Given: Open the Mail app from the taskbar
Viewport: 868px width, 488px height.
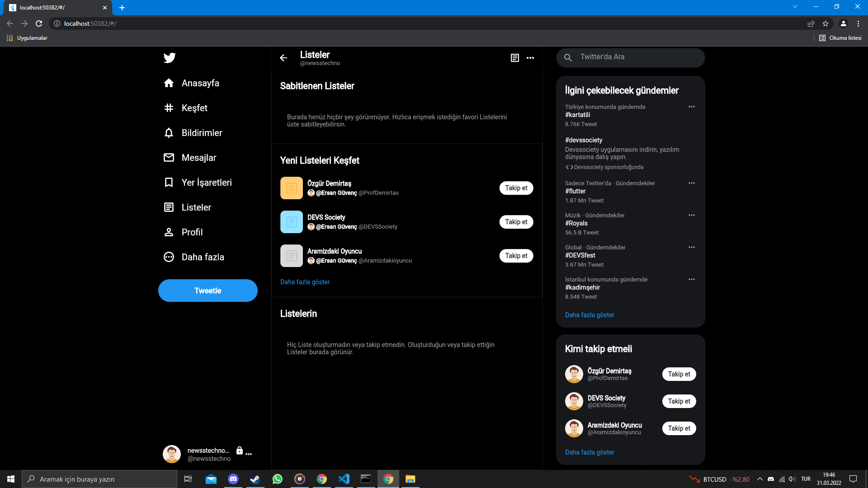Looking at the screenshot, I should pos(211,479).
